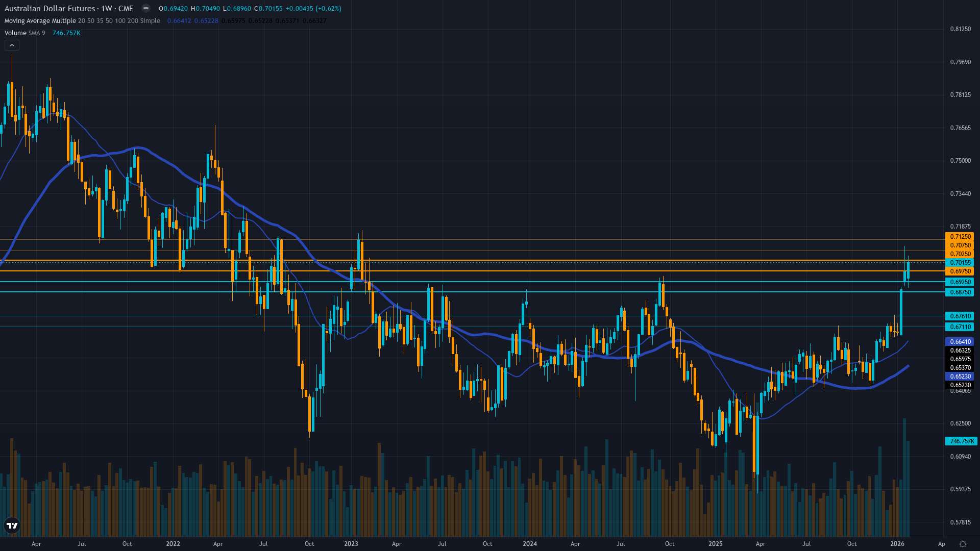Click the market status pill icon beside CME
Viewport: 980px width, 551px height.
tap(146, 8)
